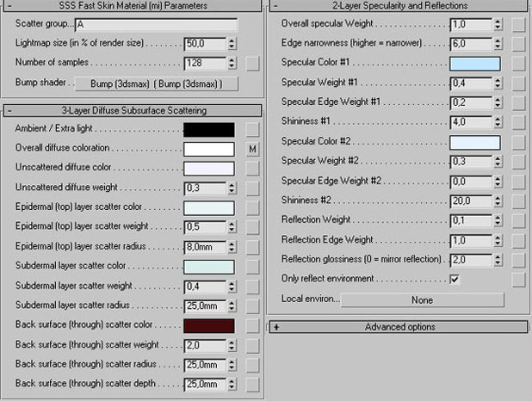Screen dimensions: 532x401
Task: Click the Epidermal layer scatter weight field
Action: pos(205,227)
